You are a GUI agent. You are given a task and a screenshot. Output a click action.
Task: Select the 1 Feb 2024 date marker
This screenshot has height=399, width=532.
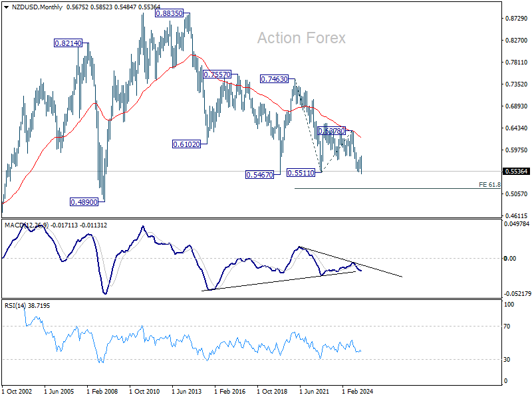coord(358,391)
